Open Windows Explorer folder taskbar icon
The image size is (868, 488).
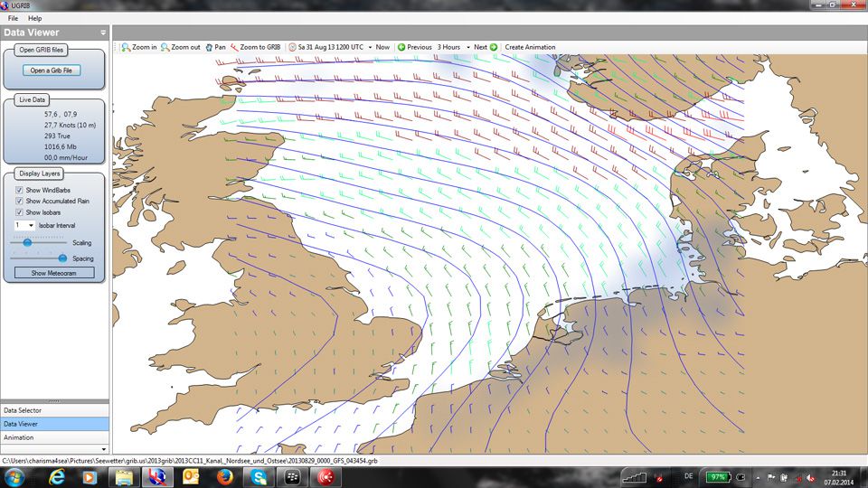pos(124,477)
